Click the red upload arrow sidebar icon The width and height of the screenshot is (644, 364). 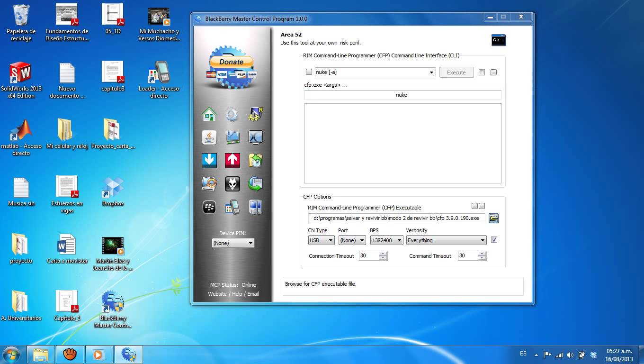pyautogui.click(x=232, y=160)
